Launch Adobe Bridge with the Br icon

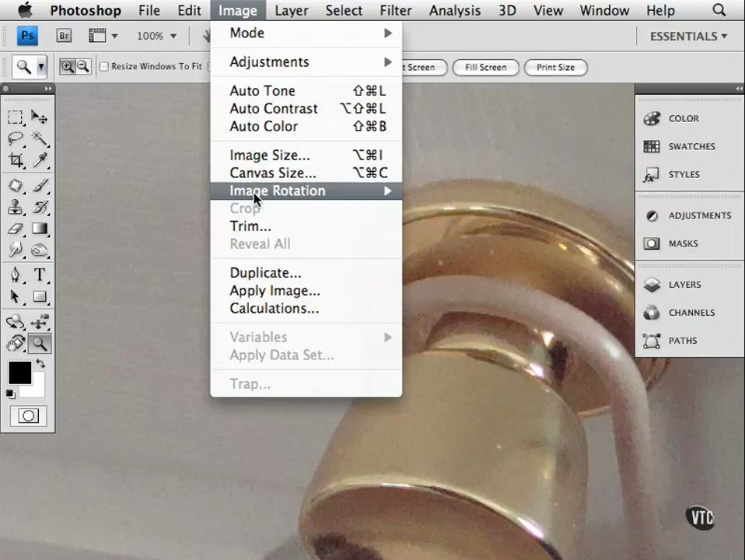pos(64,36)
